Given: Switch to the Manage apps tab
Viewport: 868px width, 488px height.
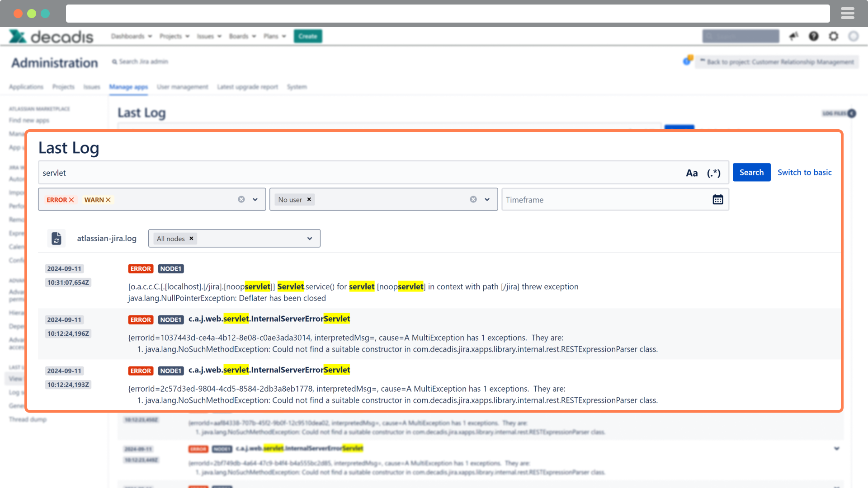Looking at the screenshot, I should (128, 87).
